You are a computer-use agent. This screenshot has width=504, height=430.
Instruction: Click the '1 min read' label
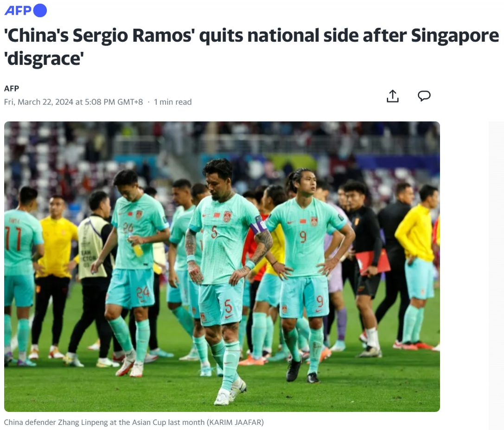[x=172, y=102]
